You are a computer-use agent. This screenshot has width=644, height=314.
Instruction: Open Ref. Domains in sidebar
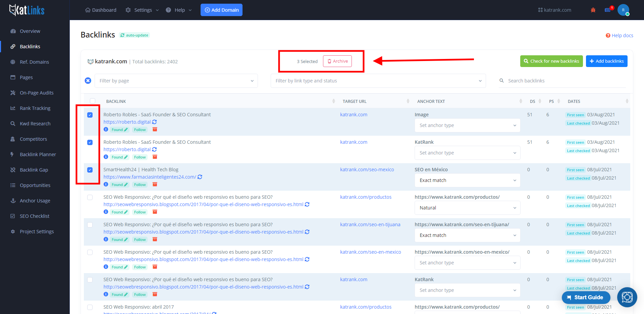(34, 62)
